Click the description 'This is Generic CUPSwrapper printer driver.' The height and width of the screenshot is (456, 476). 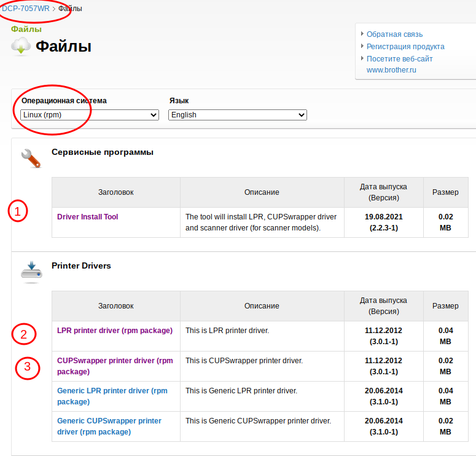tap(258, 420)
